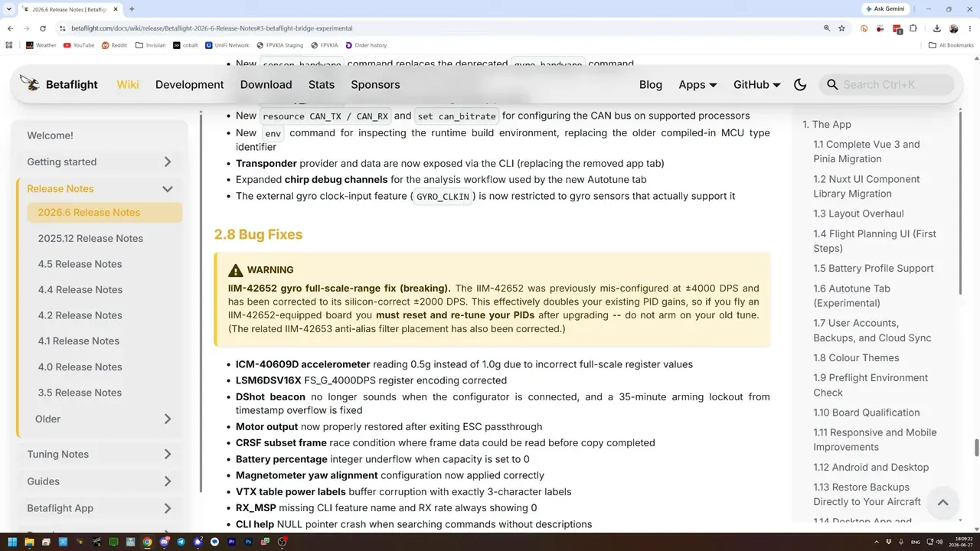Open Welcome! in the sidebar
The width and height of the screenshot is (980, 551).
[x=51, y=135]
